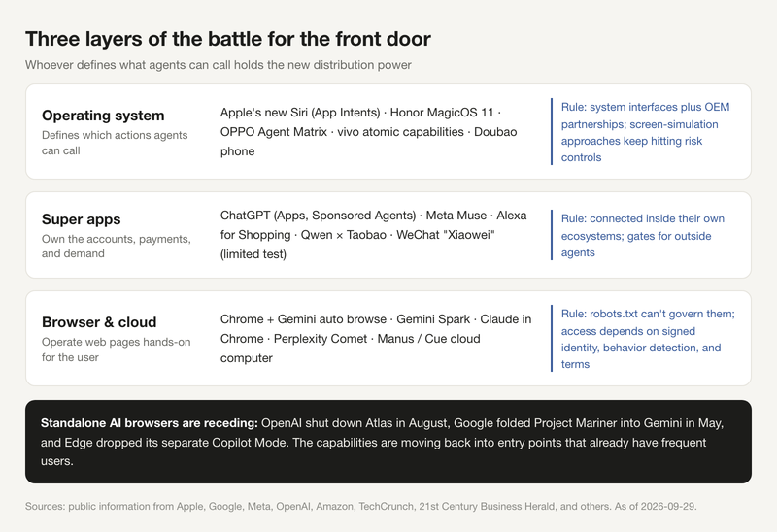Click the title 'Three layers of the battle for the front door'
The width and height of the screenshot is (777, 532).
(x=228, y=39)
